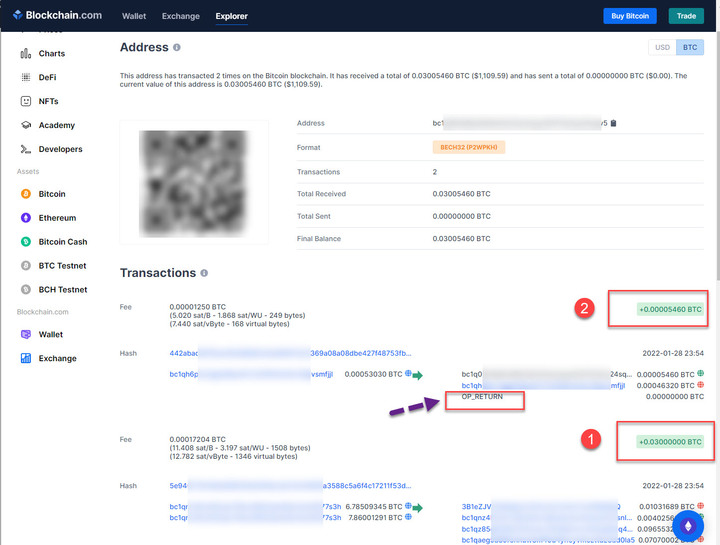Open the round purple Ethereum chat widget
Viewport: 720px width, 545px height.
[x=688, y=526]
